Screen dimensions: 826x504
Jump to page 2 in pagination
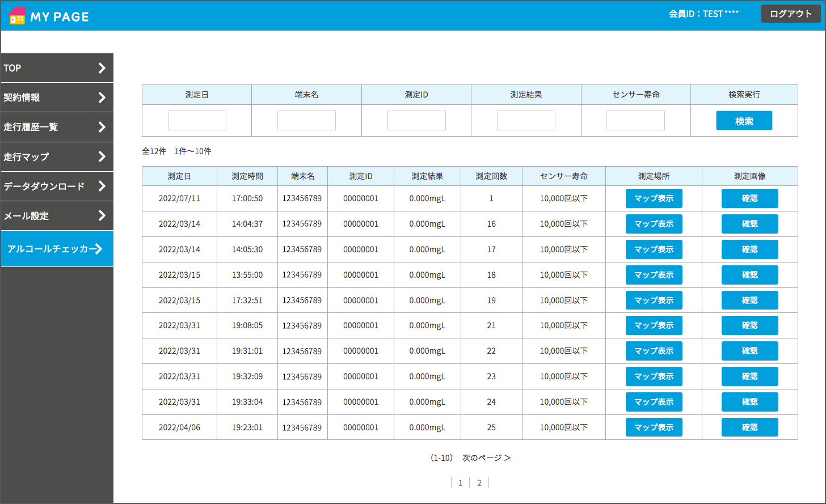(x=479, y=482)
